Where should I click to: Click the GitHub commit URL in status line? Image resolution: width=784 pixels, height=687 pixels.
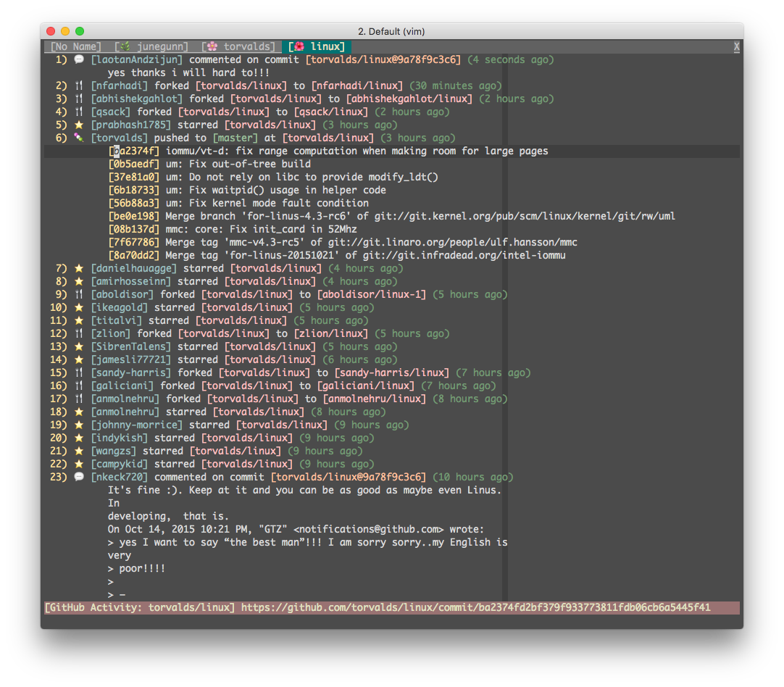475,607
